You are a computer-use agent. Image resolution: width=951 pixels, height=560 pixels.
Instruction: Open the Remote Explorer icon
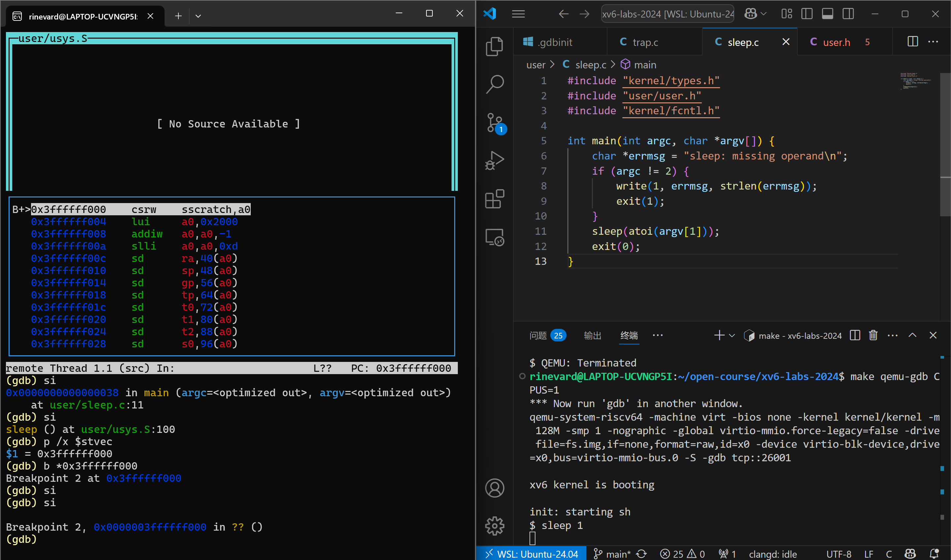pos(494,237)
